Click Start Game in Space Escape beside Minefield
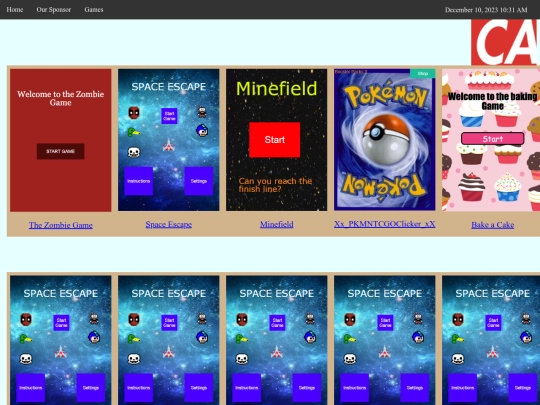 (169, 116)
